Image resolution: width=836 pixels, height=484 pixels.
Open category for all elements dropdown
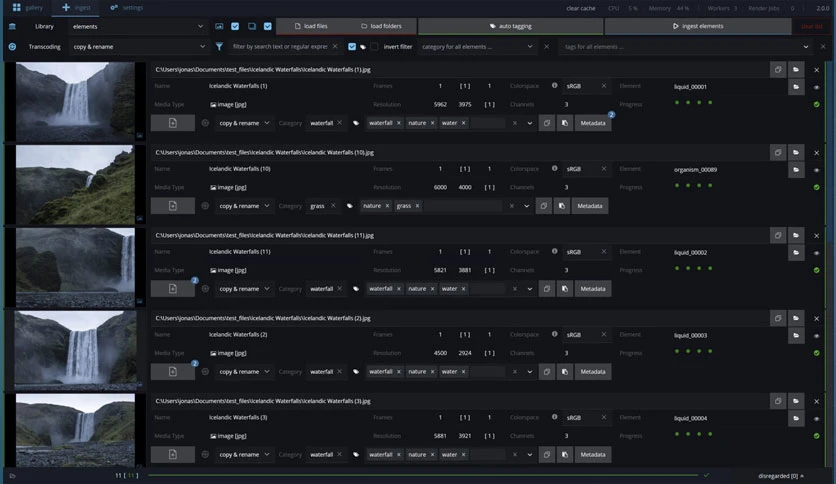[477, 46]
